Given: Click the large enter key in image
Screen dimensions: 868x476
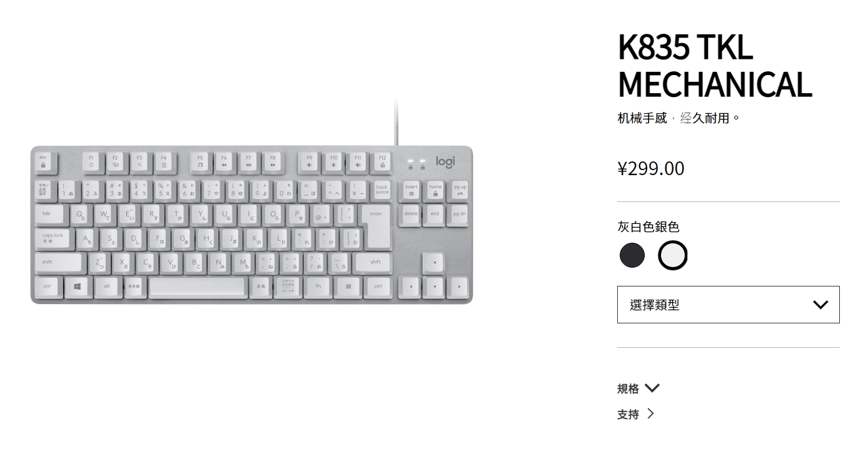Looking at the screenshot, I should (x=377, y=225).
